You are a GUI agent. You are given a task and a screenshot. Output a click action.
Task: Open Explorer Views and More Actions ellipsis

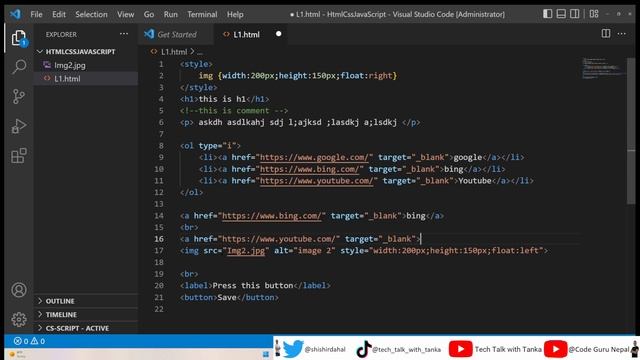(124, 34)
